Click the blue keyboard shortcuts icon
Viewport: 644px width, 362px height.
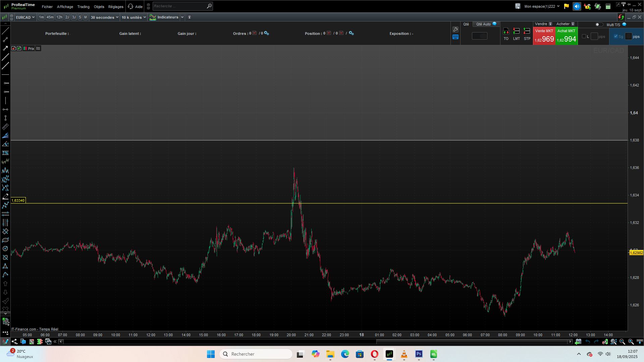[455, 37]
